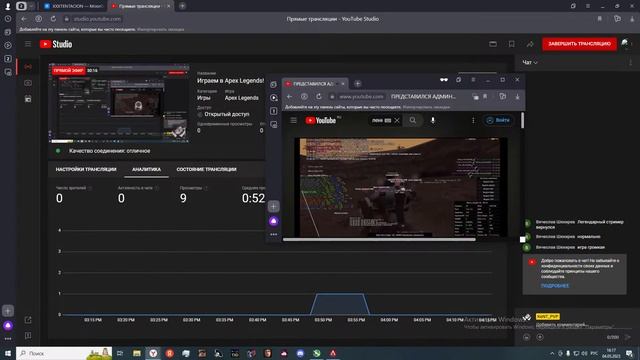640x360 pixels.
Task: Open the YouTube Studio hamburger menu
Action: (28, 44)
